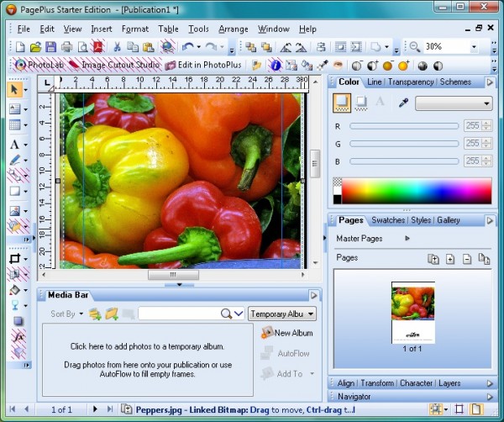504x422 pixels.
Task: Open Print Preview icon
Action: [83, 47]
